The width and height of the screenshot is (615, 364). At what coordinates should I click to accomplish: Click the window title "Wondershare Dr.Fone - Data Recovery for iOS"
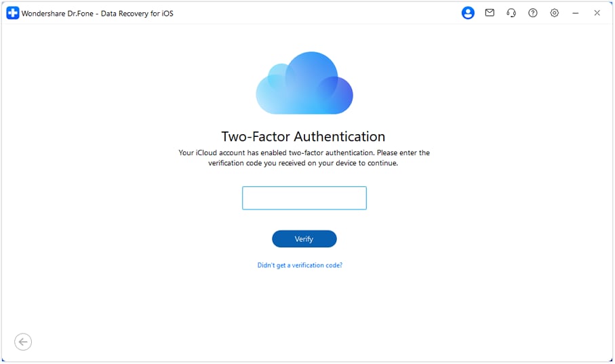click(97, 14)
